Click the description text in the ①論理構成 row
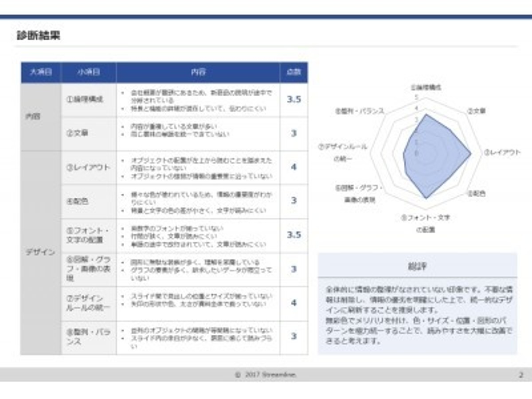 tap(197, 101)
